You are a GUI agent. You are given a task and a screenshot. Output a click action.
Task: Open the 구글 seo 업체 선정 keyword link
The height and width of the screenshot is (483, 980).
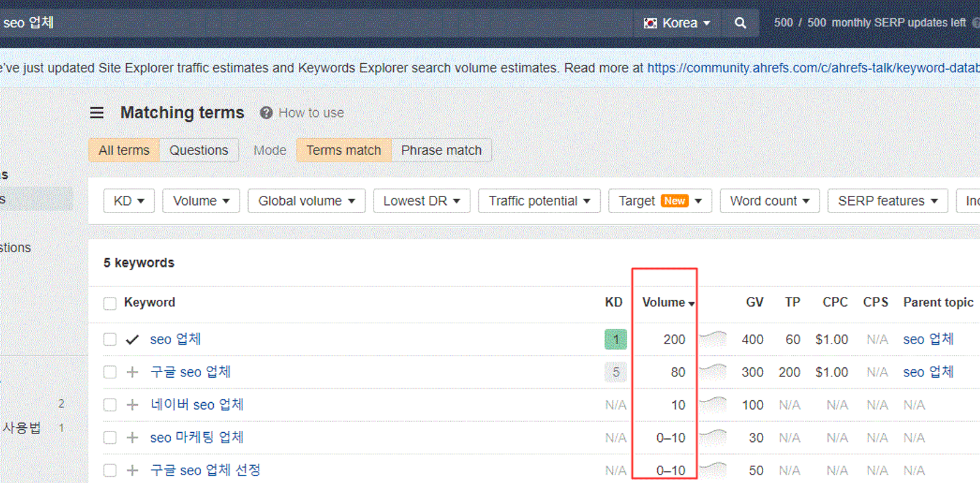[x=205, y=470]
